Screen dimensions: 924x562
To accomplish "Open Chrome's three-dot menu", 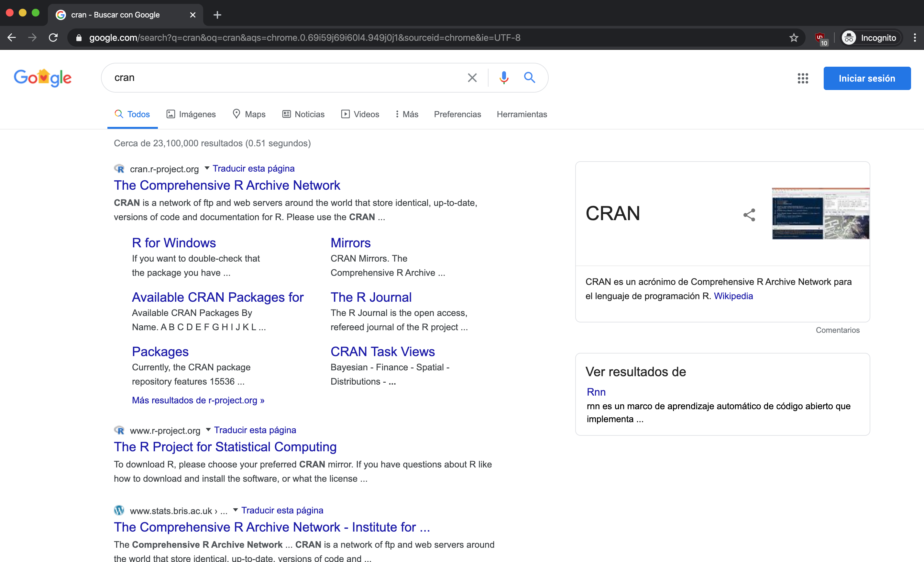I will click(915, 38).
